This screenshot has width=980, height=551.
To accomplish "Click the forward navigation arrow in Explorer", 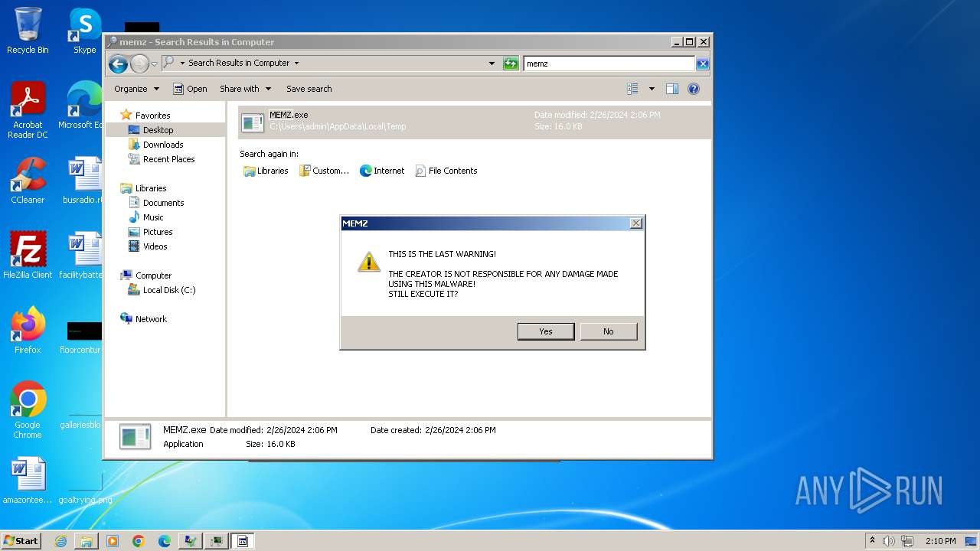I will point(139,64).
